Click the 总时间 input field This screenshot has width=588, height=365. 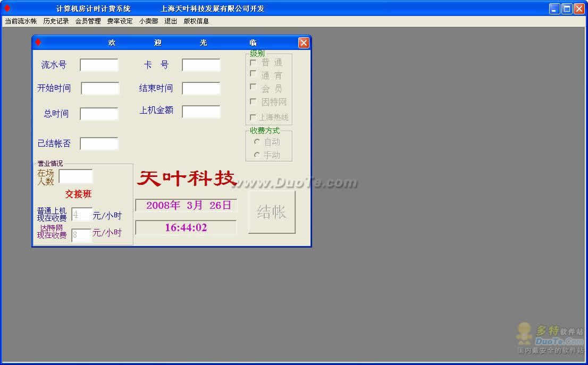[99, 114]
